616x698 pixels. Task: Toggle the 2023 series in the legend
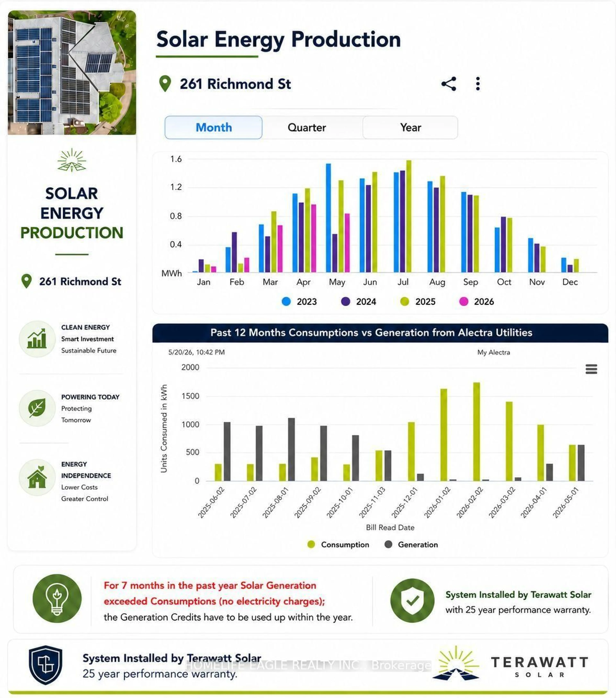point(299,302)
